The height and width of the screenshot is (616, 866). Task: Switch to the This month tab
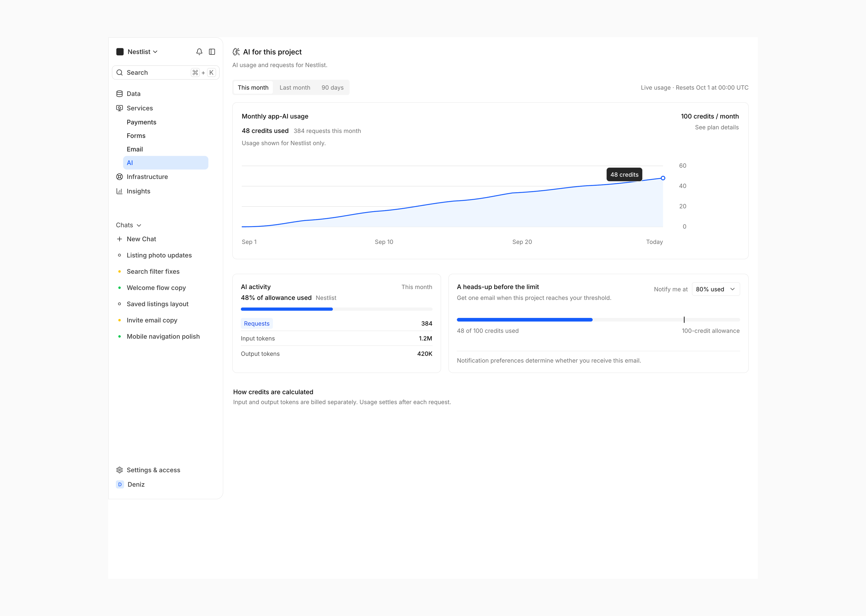pyautogui.click(x=253, y=88)
